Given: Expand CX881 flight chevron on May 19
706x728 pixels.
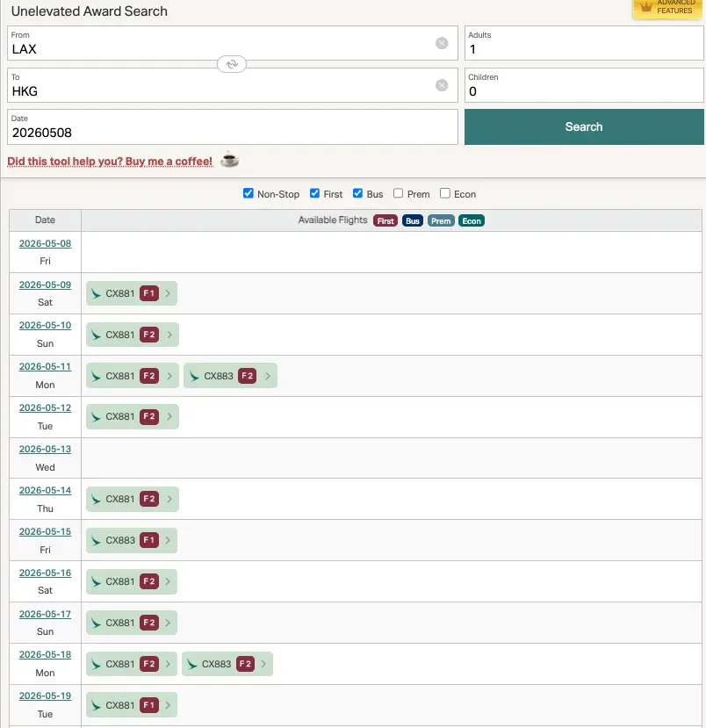Looking at the screenshot, I should pyautogui.click(x=169, y=705).
